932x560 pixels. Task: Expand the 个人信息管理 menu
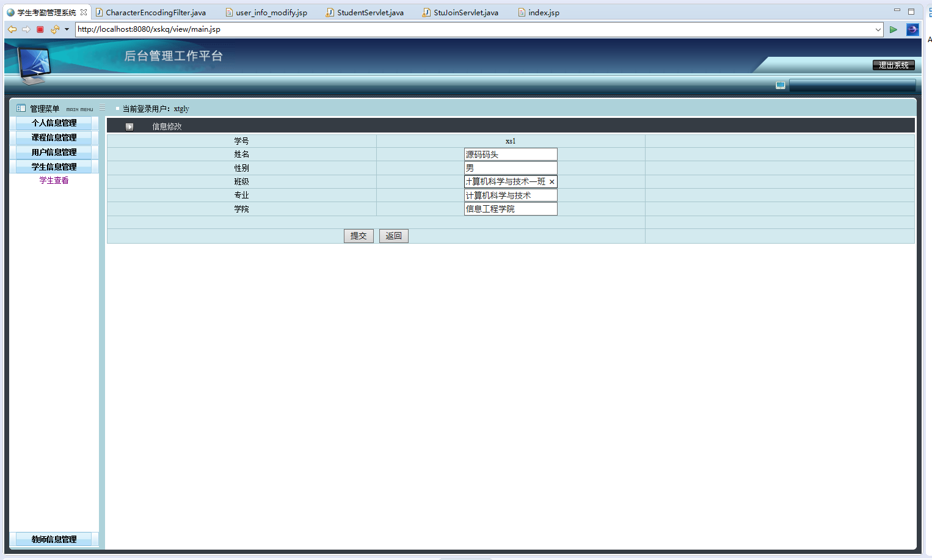click(x=54, y=123)
